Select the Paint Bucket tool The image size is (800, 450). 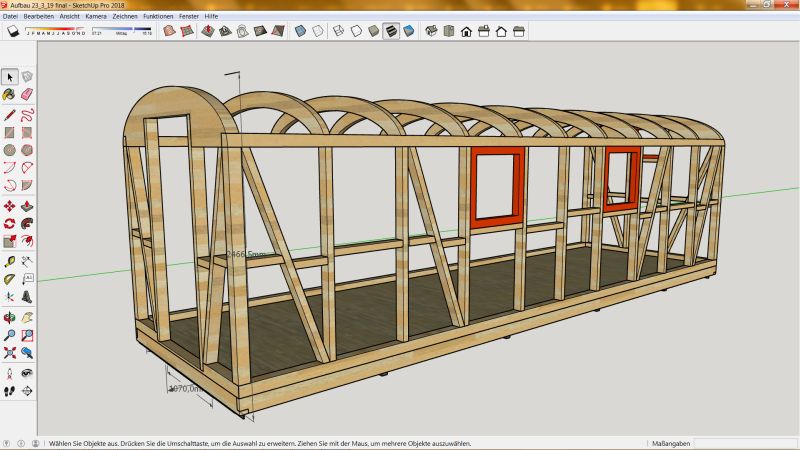10,95
